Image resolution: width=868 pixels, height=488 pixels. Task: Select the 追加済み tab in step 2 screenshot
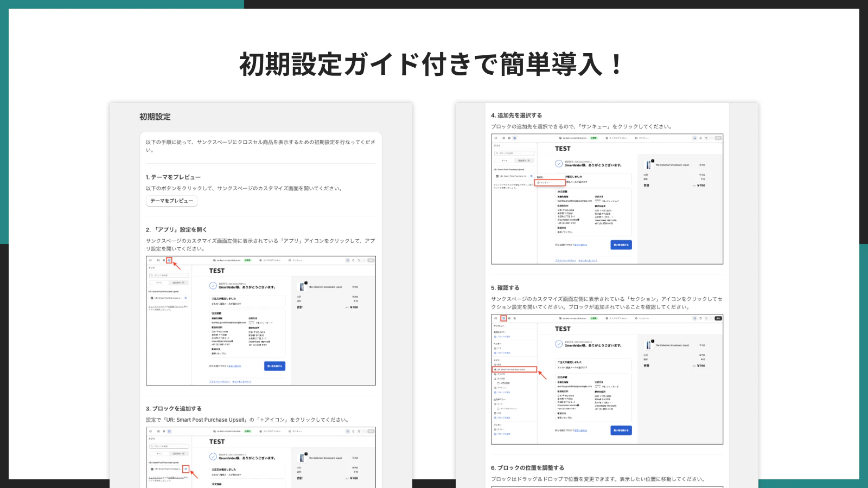tap(178, 282)
